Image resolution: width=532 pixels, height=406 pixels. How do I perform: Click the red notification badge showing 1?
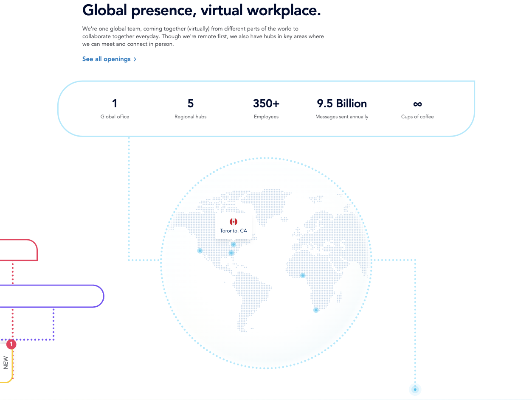click(x=11, y=344)
